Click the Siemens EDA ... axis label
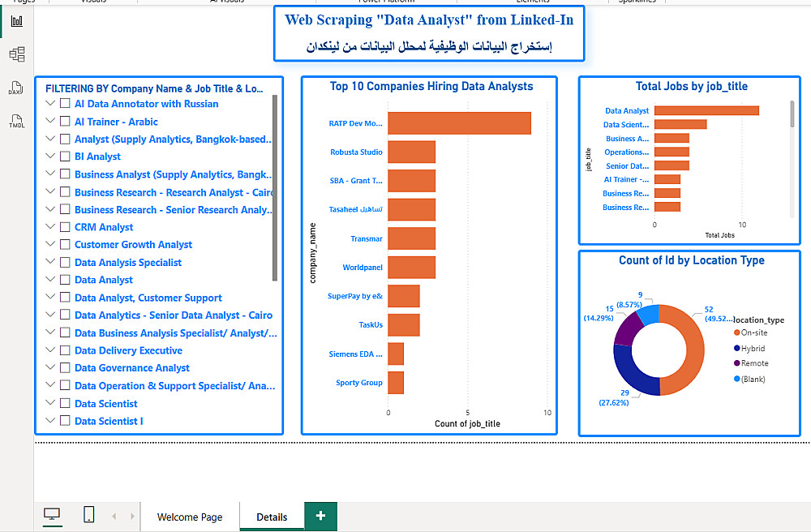811x532 pixels. [x=356, y=354]
